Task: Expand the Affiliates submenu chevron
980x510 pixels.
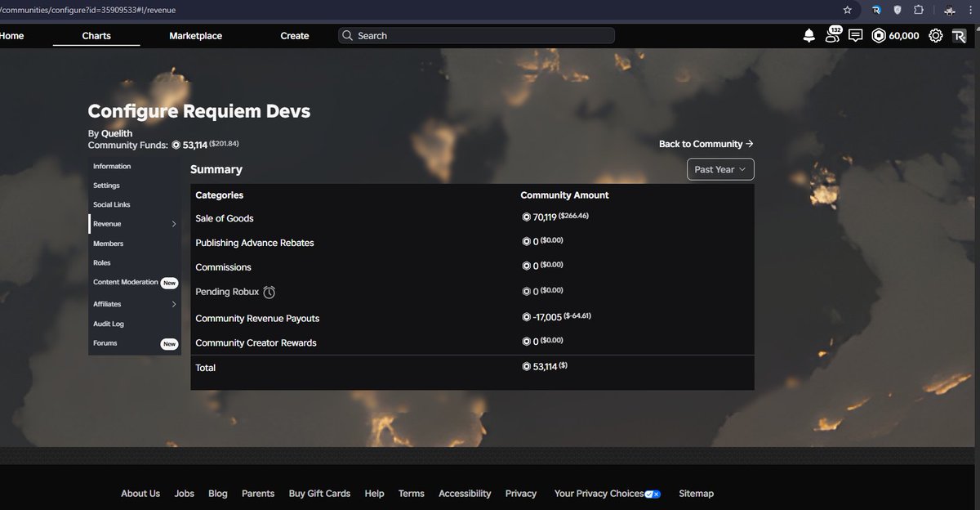Action: [174, 304]
